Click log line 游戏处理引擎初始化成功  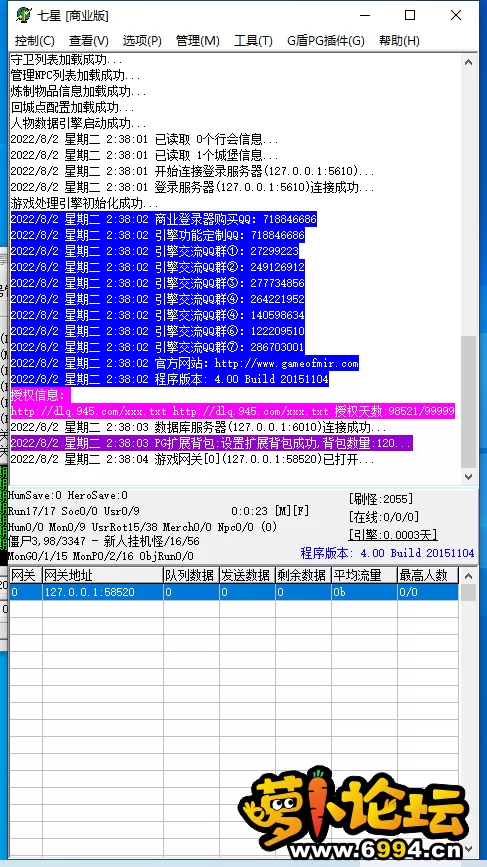[x=85, y=203]
